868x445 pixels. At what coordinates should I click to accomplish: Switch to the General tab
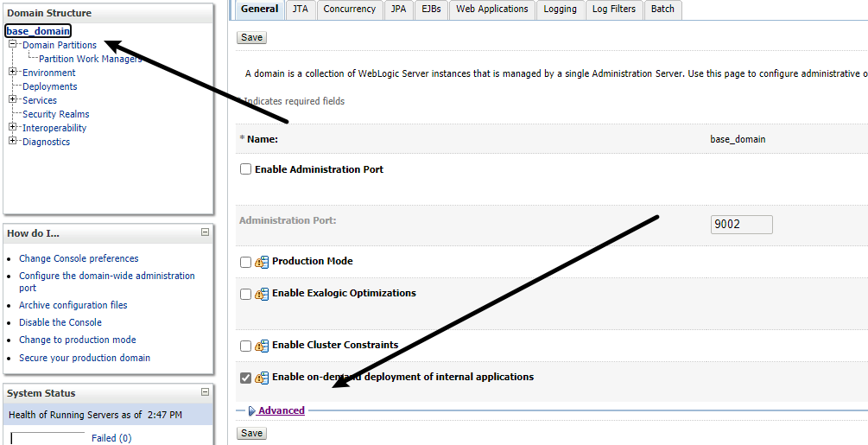[x=260, y=10]
